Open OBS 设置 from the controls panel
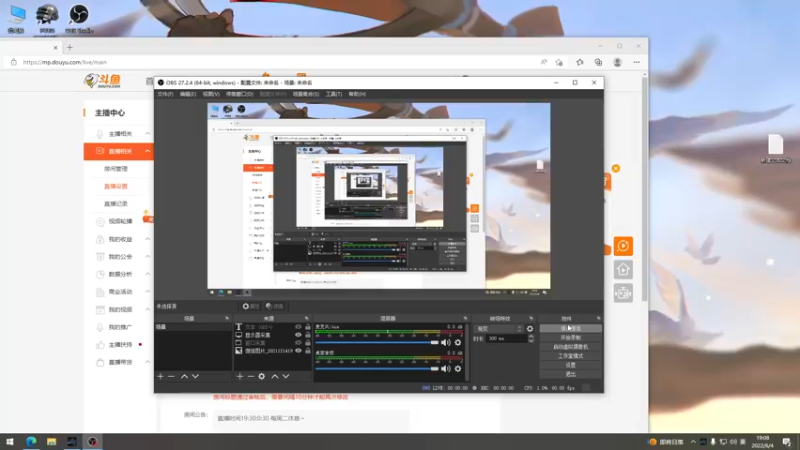 point(570,365)
